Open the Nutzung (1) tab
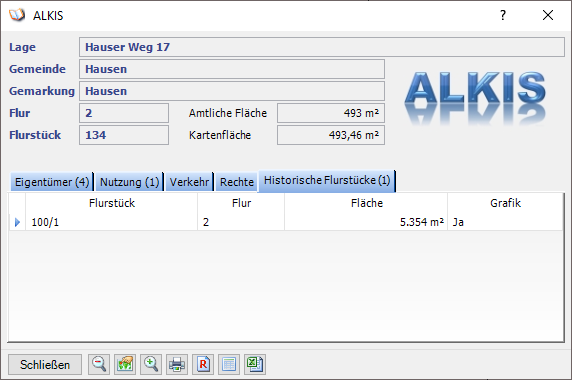This screenshot has width=572, height=380. tap(130, 182)
